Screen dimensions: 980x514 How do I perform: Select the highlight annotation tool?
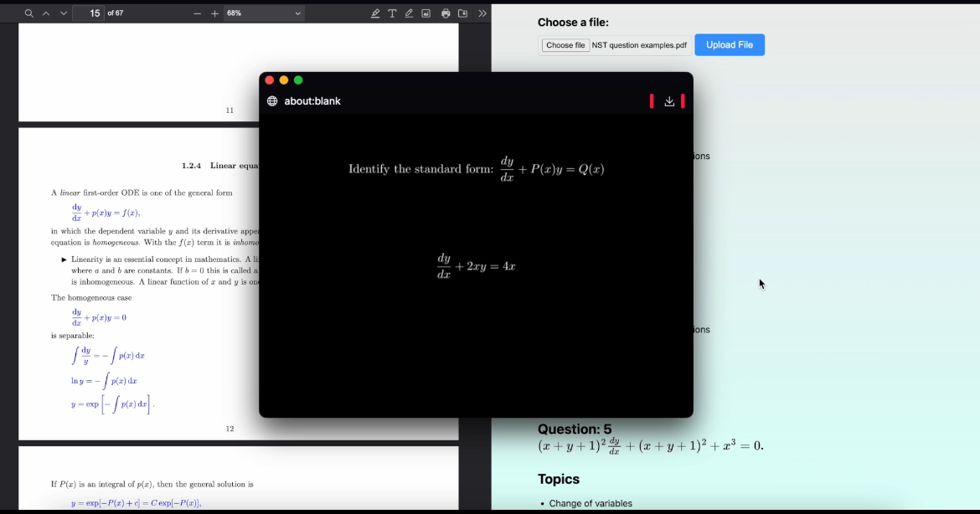375,13
